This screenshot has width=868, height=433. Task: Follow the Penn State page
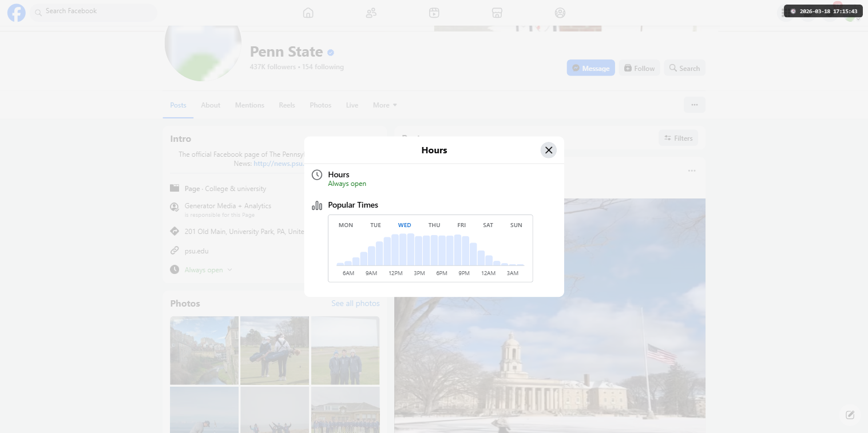(x=639, y=68)
